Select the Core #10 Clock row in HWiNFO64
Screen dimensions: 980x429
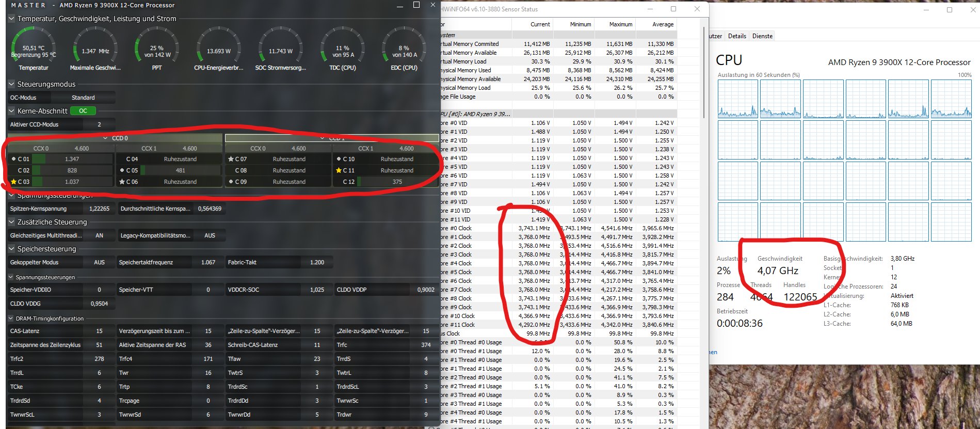[x=558, y=316]
